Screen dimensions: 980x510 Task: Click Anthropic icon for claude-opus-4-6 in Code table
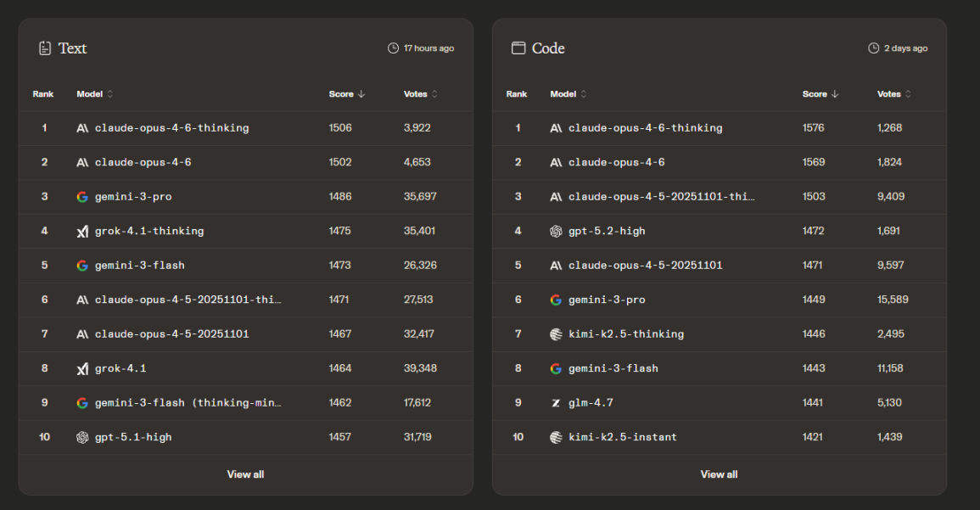coord(556,162)
